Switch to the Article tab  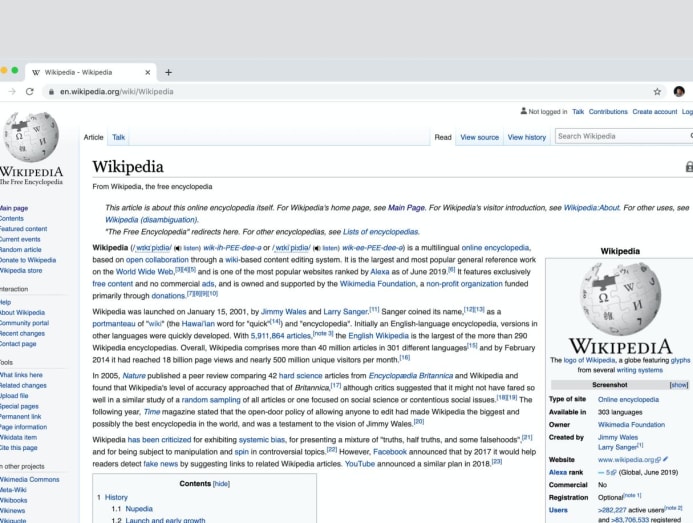[93, 137]
